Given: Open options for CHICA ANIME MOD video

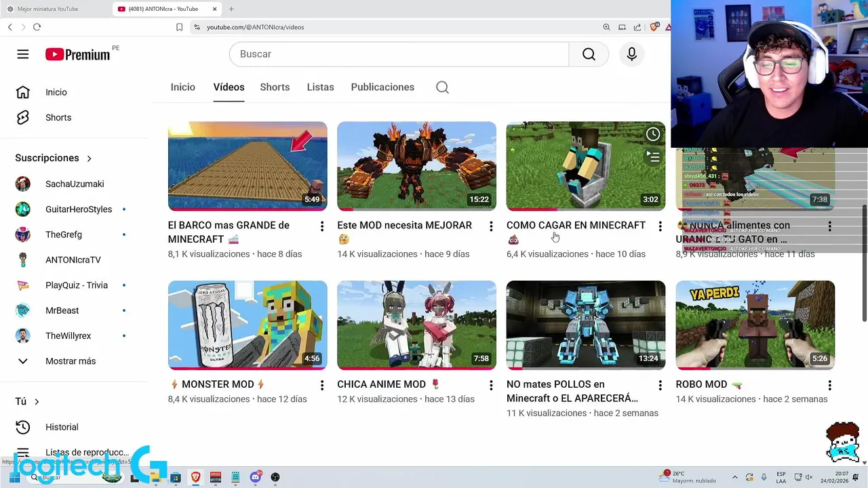Looking at the screenshot, I should 491,385.
